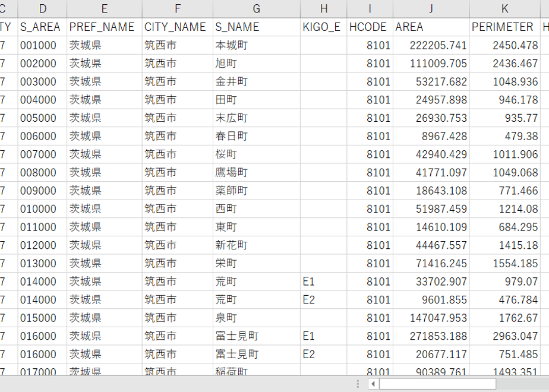Select cell containing 新花町
This screenshot has width=549, height=392.
(x=256, y=245)
